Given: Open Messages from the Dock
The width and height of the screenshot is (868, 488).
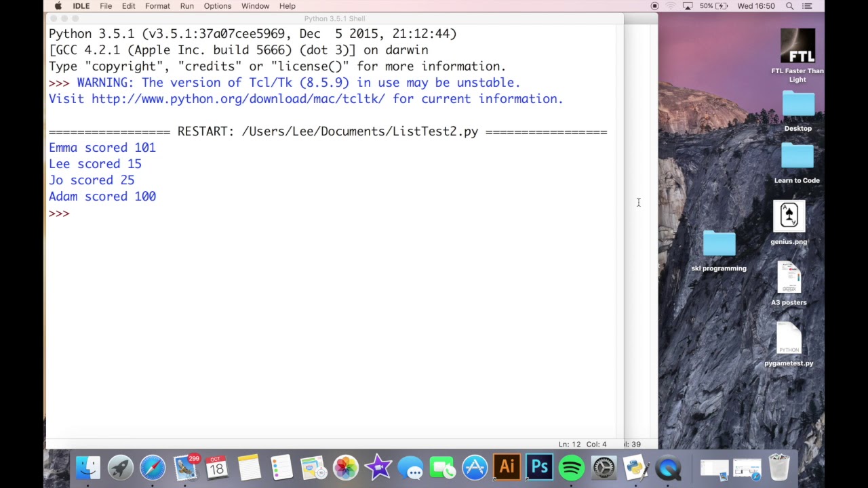Looking at the screenshot, I should click(x=410, y=468).
